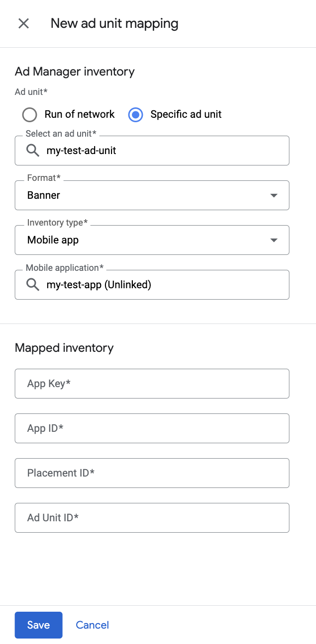Select the Specific ad unit radio button

pos(135,115)
